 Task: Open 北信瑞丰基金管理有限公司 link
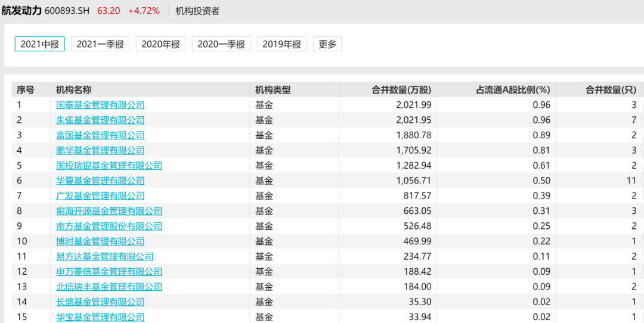109,287
